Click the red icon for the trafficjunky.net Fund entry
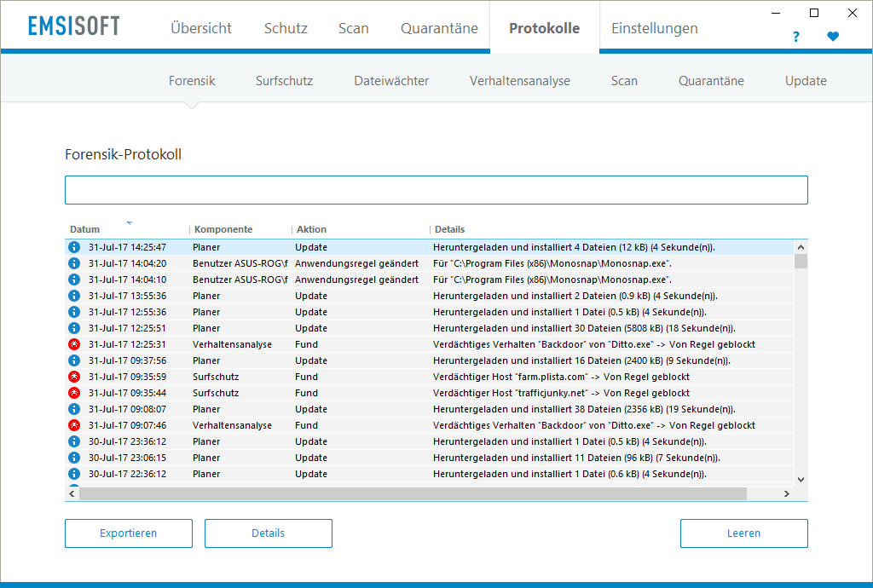Viewport: 873px width, 588px height. [74, 393]
